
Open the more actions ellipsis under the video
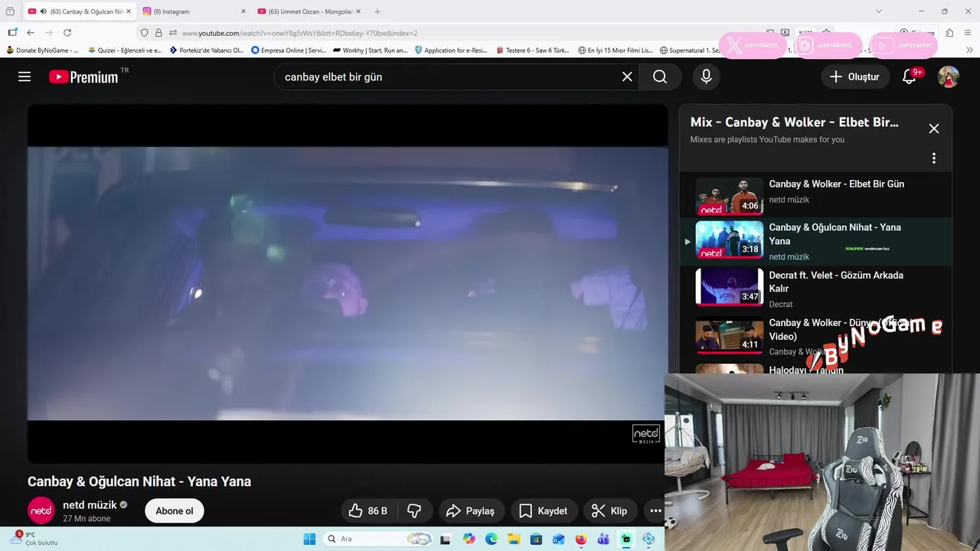coord(655,510)
